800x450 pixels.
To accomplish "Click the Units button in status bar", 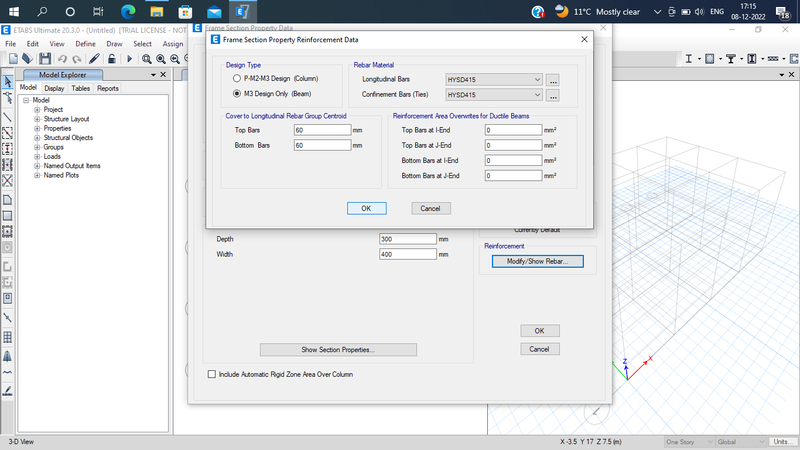I will pyautogui.click(x=783, y=442).
